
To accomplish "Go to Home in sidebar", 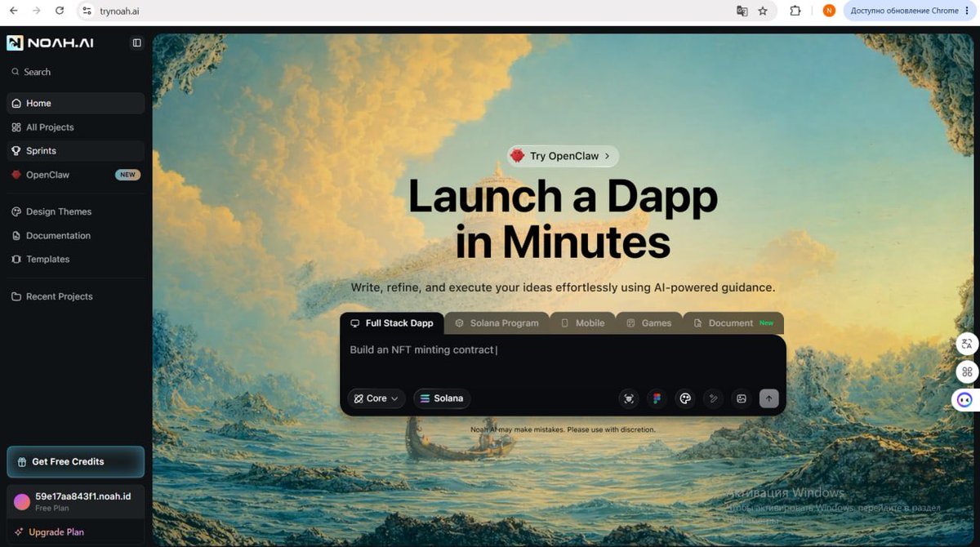I will pos(75,103).
